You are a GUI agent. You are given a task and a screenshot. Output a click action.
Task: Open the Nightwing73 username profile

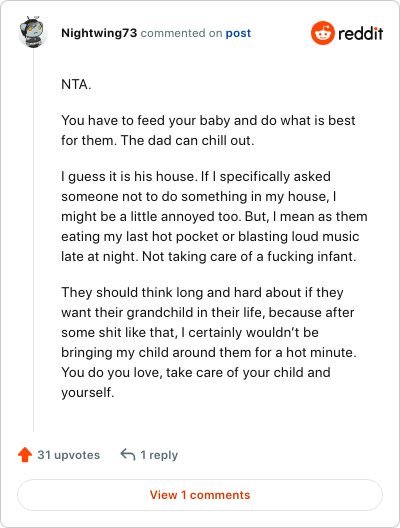click(99, 33)
